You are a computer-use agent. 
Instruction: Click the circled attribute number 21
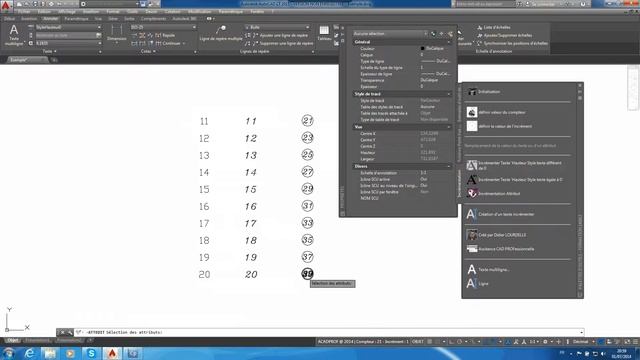pos(307,120)
